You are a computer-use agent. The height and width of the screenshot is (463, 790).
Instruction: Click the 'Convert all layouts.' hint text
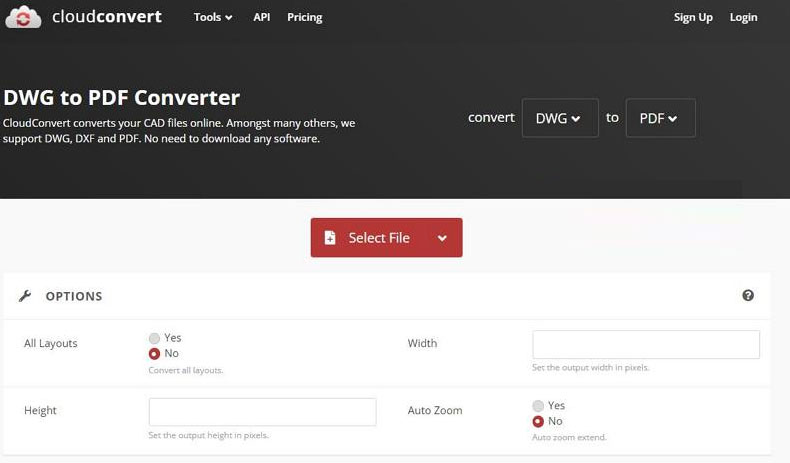click(186, 370)
